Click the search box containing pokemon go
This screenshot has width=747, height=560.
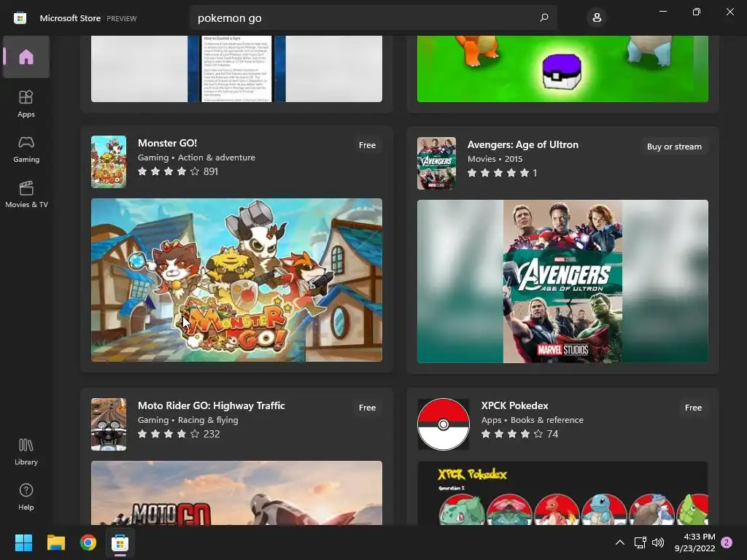[x=373, y=18]
